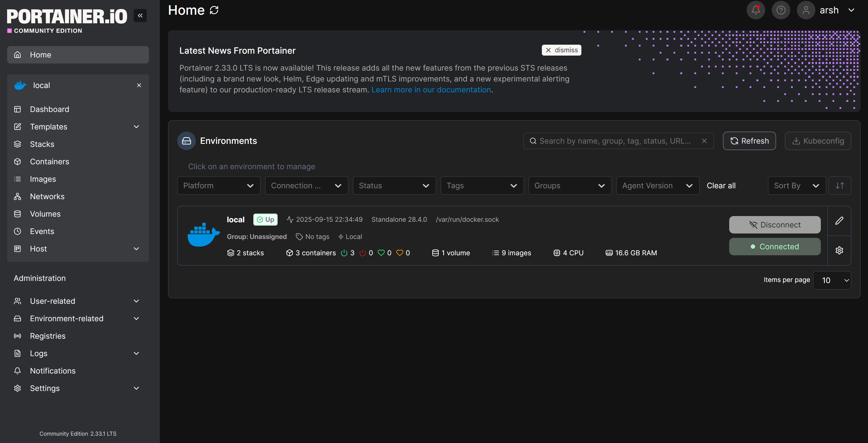868x443 pixels.
Task: Click the 9 images indicator
Action: pos(512,253)
